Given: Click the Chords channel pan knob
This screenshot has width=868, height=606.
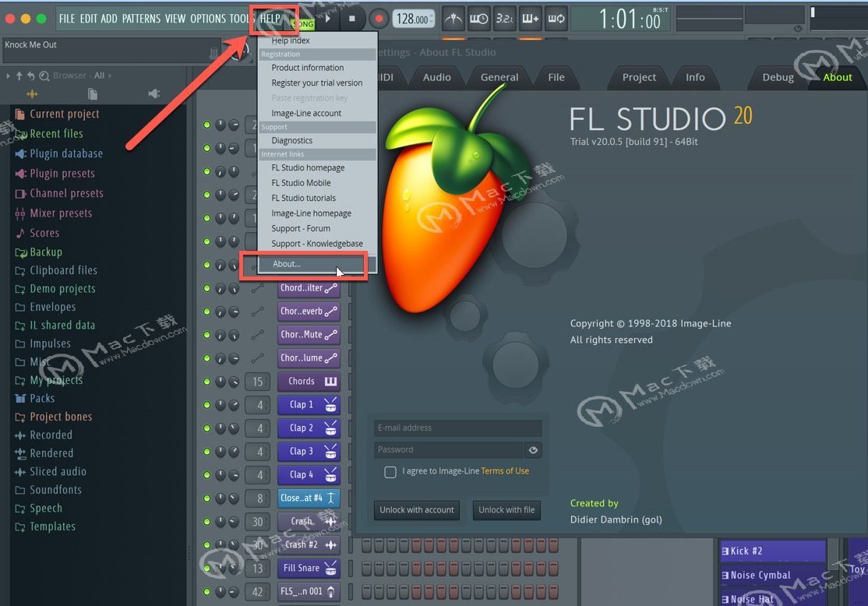Looking at the screenshot, I should coord(221,382).
